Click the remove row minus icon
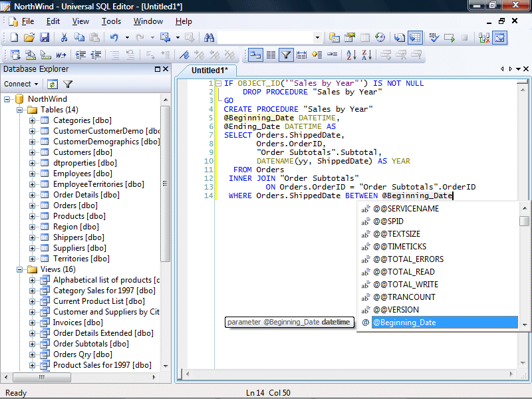 [x=332, y=55]
